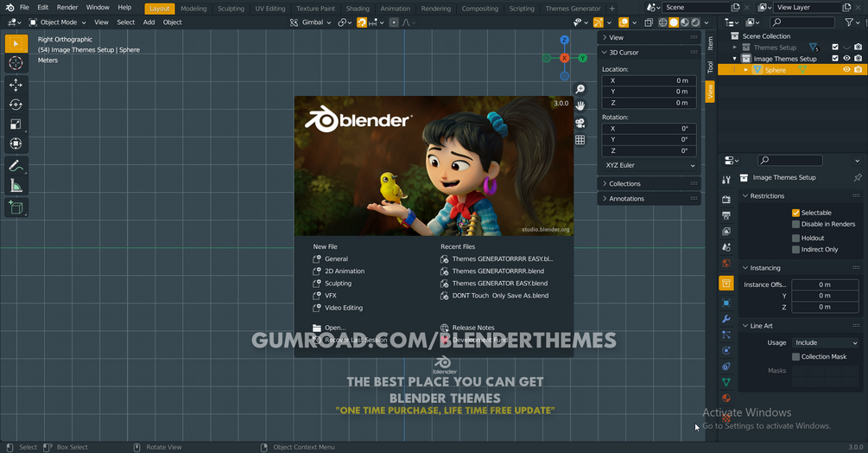Click the 3D Cursor Location X field
Screen dimensions: 868x453
(x=649, y=81)
